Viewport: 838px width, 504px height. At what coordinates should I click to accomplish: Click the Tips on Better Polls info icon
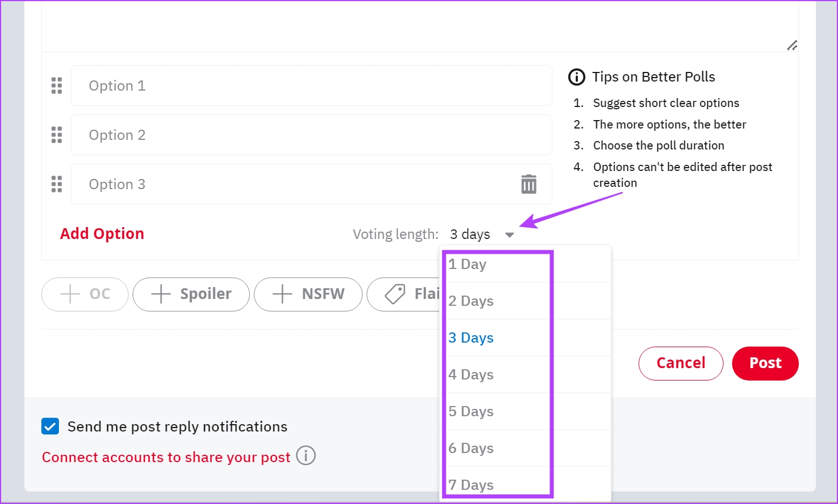576,77
